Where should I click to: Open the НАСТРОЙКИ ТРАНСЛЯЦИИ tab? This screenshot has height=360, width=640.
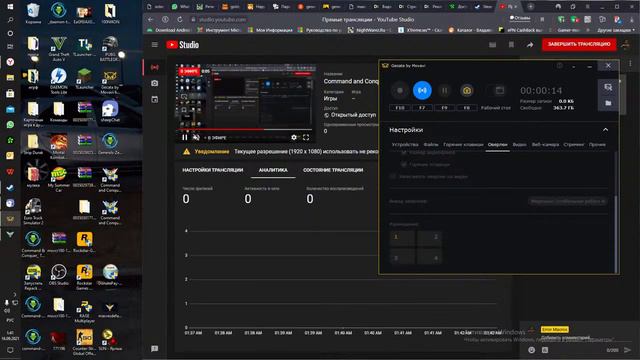click(213, 170)
